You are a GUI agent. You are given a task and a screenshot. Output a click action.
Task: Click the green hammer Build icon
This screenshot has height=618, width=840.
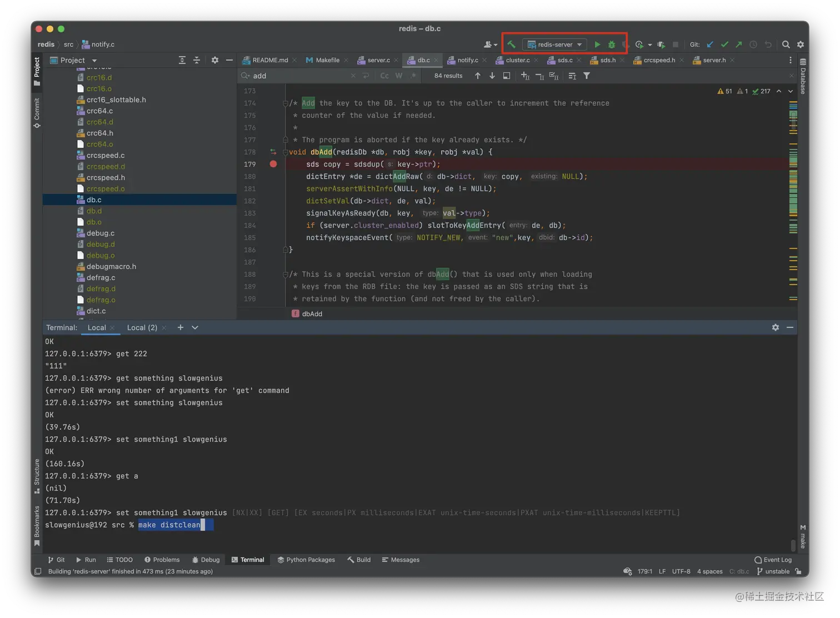pos(511,44)
